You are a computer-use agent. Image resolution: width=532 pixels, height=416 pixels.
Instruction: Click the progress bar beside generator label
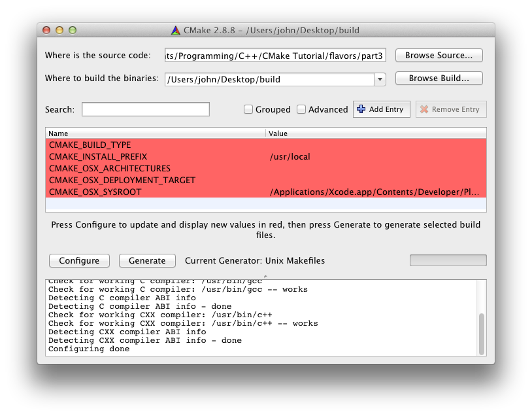[x=448, y=260]
